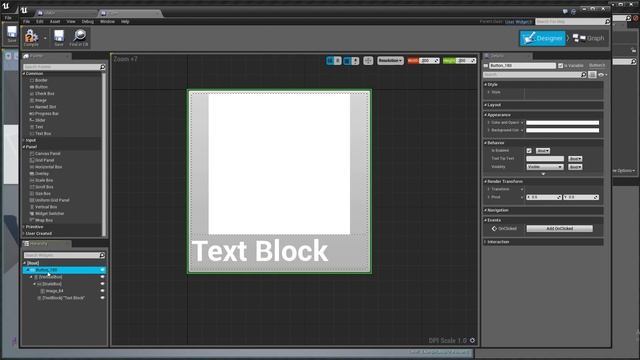
Task: Expand the Primitive palette category
Action: [x=24, y=227]
